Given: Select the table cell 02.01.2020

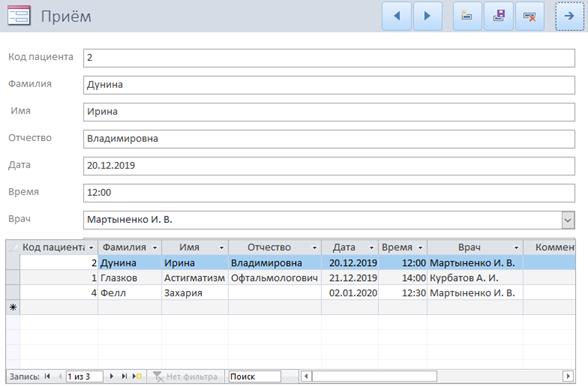Looking at the screenshot, I should [x=350, y=293].
